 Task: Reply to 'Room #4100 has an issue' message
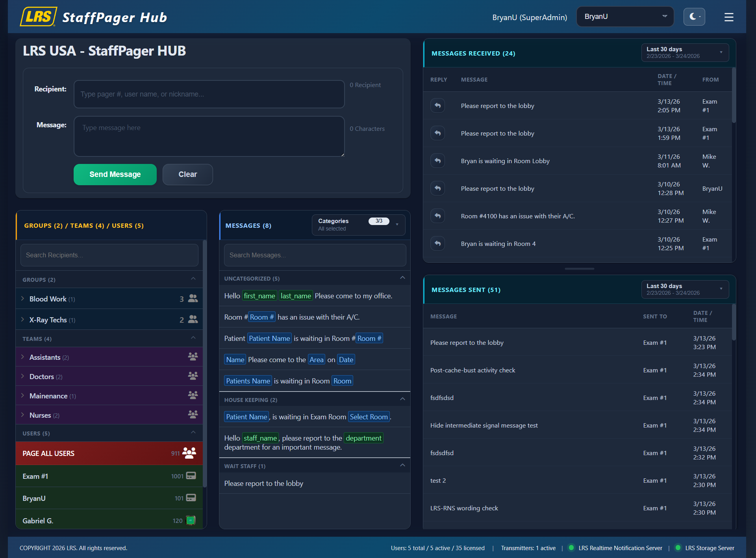tap(437, 216)
